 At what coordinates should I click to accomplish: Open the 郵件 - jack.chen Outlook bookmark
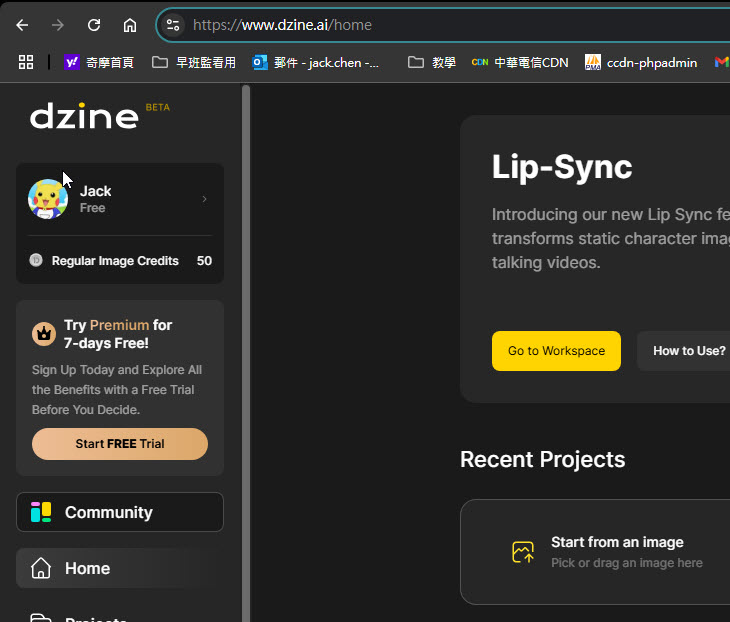click(x=316, y=62)
